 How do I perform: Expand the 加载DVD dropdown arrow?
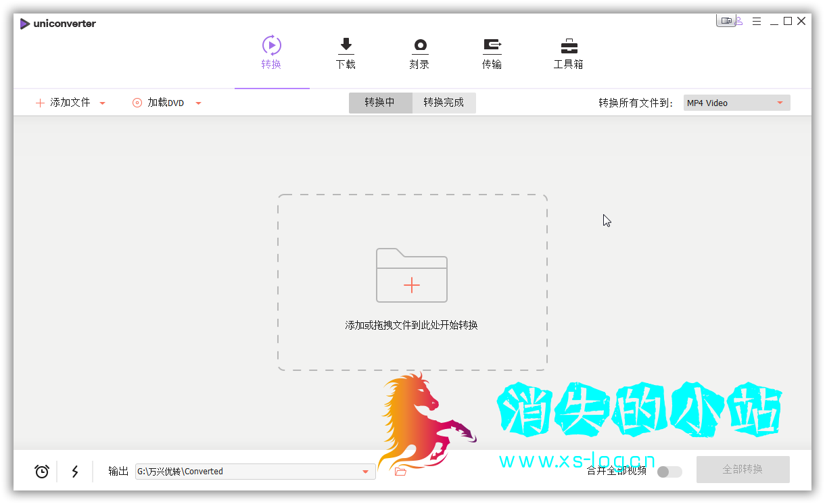coord(199,103)
